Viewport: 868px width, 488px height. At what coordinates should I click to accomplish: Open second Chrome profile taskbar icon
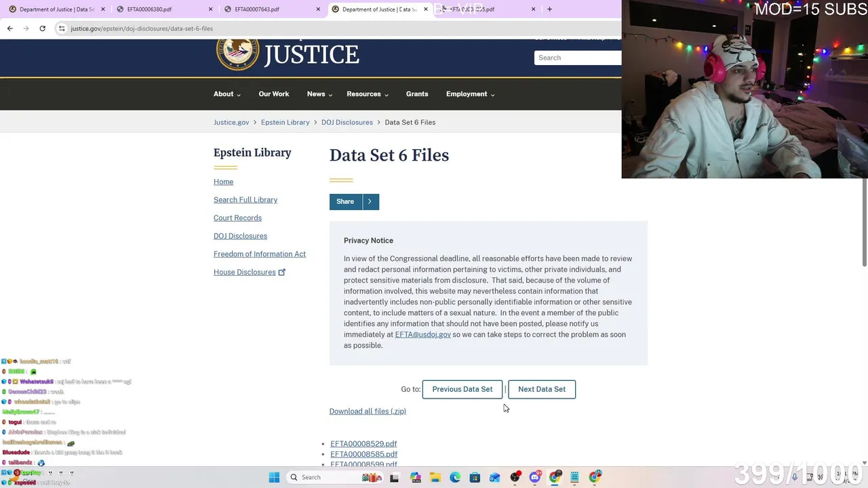click(x=595, y=477)
